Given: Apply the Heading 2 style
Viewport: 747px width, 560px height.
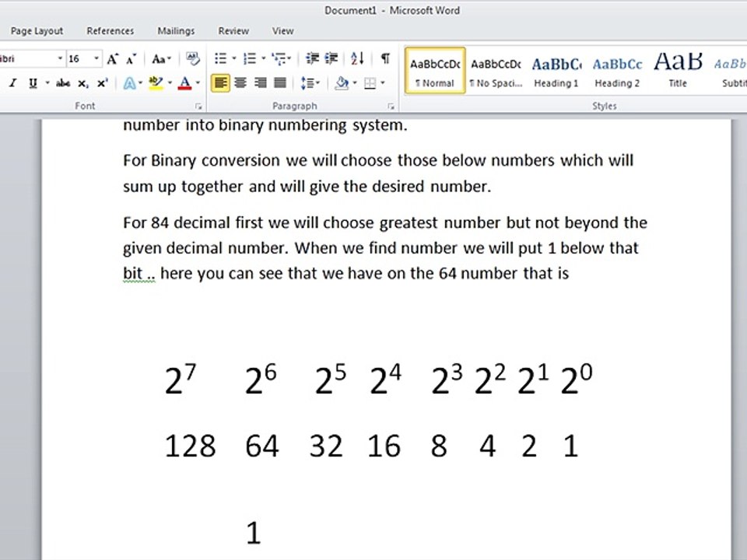Looking at the screenshot, I should (617, 71).
